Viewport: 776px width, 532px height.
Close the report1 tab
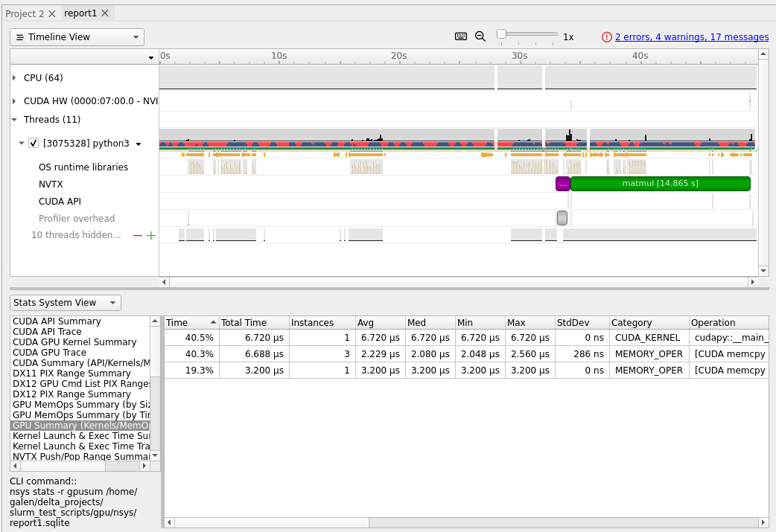[105, 13]
